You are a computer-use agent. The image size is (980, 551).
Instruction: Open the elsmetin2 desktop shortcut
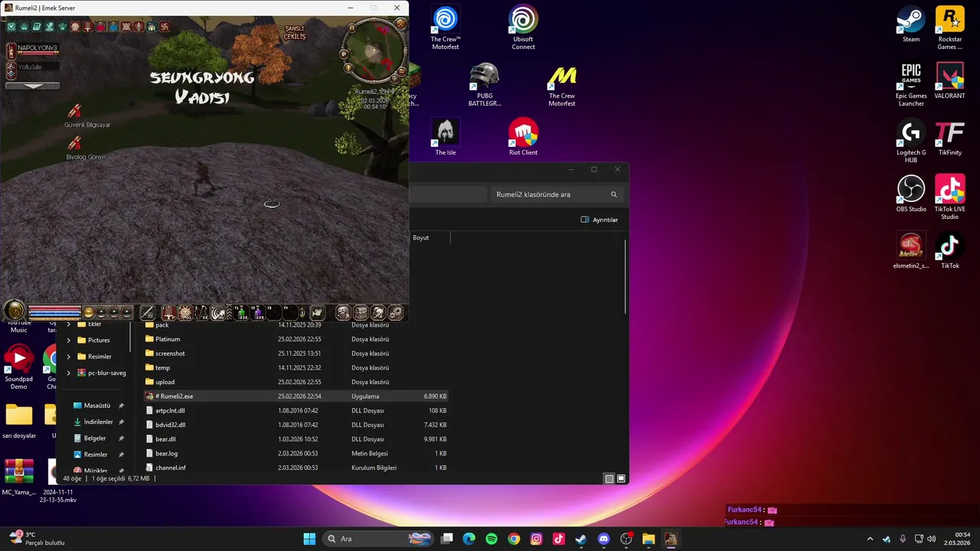click(911, 251)
